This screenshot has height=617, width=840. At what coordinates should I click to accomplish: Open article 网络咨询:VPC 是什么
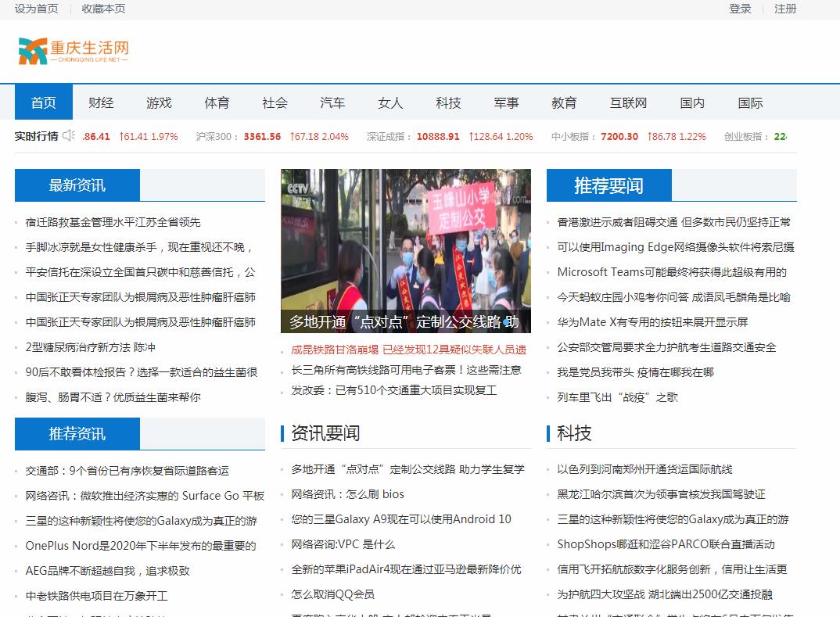[343, 544]
